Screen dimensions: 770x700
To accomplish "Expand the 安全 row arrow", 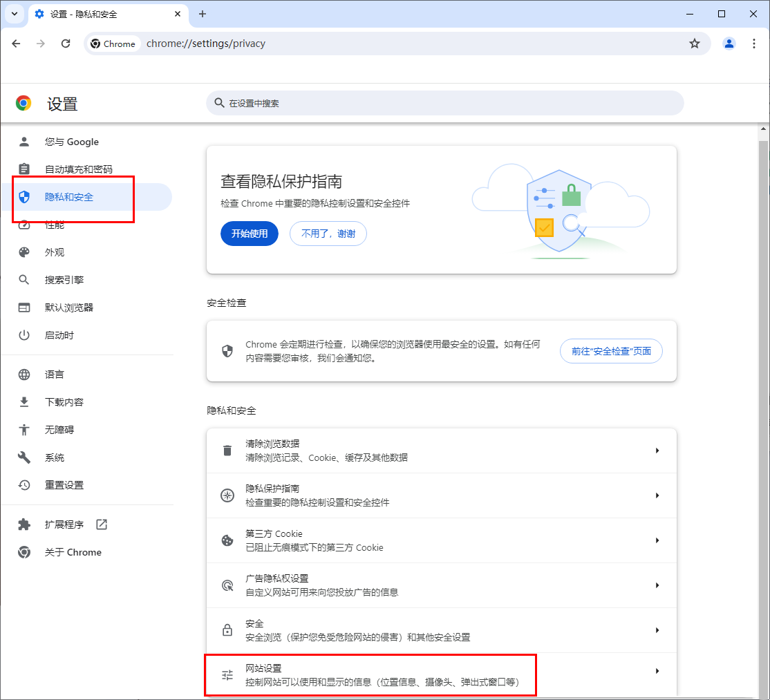I will click(657, 630).
